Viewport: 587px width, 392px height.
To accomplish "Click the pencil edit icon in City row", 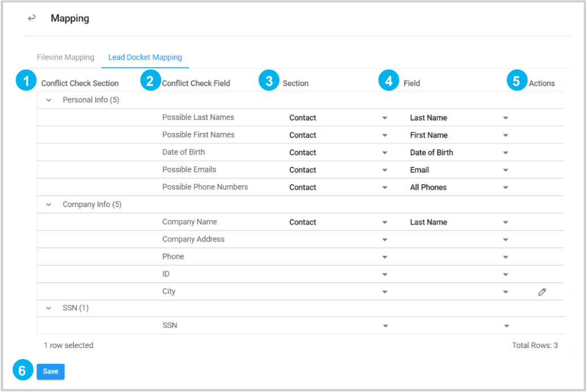I will [542, 292].
